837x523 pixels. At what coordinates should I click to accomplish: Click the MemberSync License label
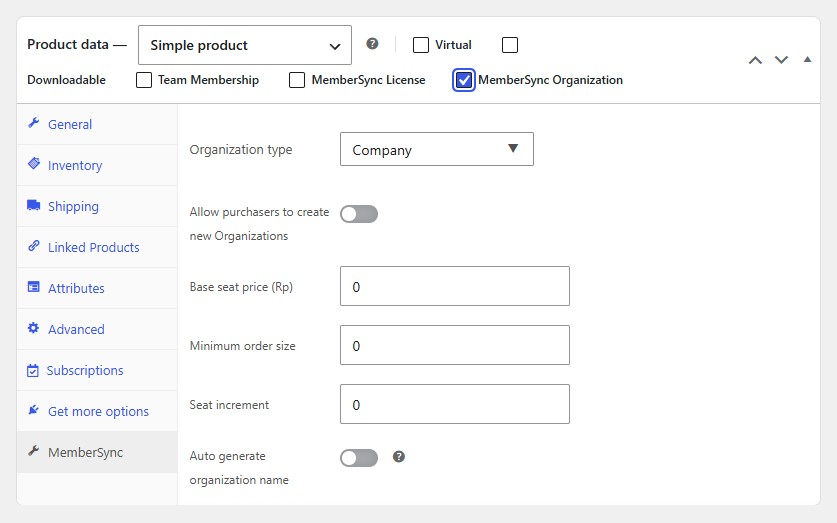click(368, 80)
